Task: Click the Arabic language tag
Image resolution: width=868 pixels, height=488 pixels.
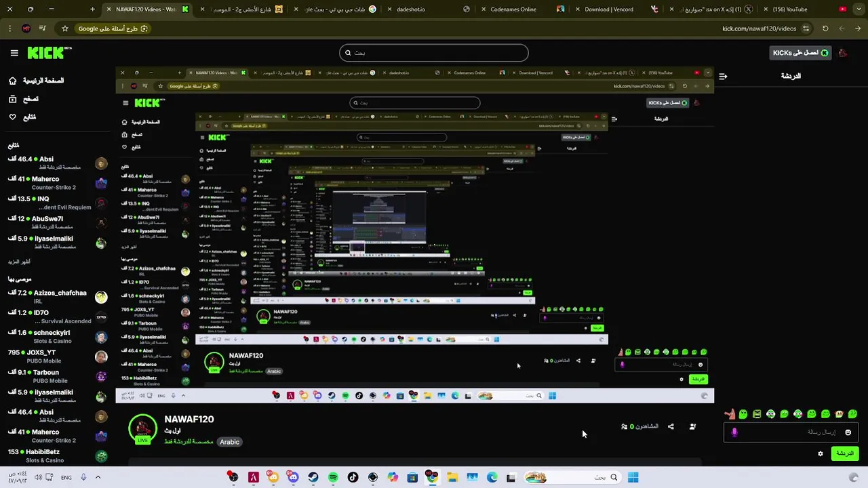Action: pyautogui.click(x=229, y=442)
